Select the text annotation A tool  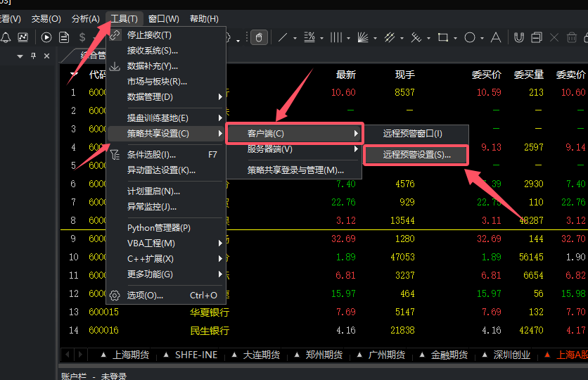(x=496, y=37)
